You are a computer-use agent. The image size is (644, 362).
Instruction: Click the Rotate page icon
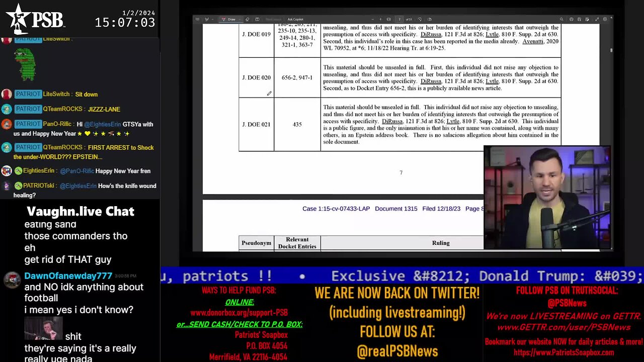click(420, 19)
